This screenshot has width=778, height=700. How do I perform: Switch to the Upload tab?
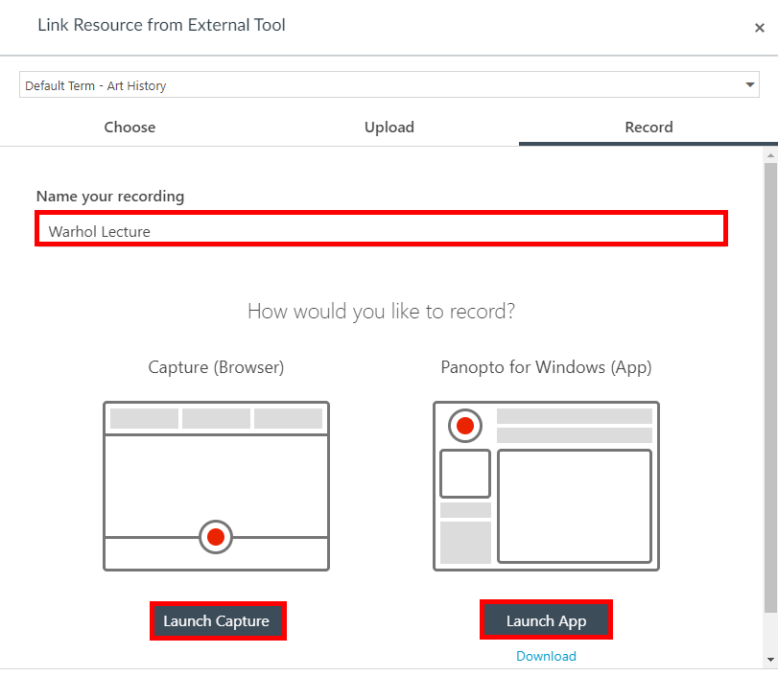tap(389, 127)
